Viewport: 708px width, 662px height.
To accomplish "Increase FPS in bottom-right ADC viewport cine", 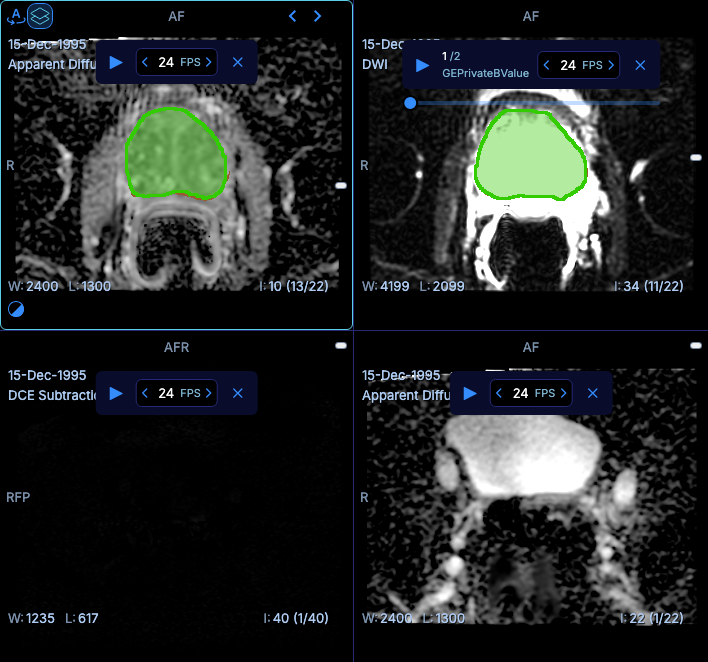I will point(564,393).
